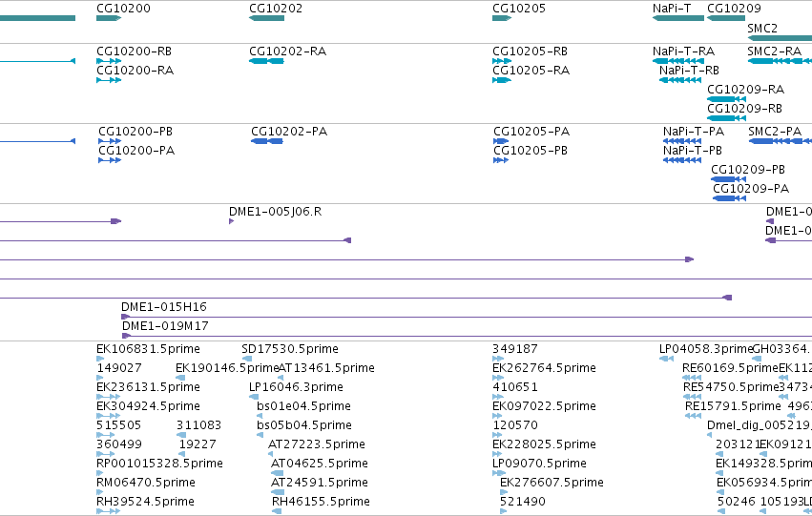The image size is (812, 516).
Task: Select EST SD17530.5prime
Action: point(247,359)
